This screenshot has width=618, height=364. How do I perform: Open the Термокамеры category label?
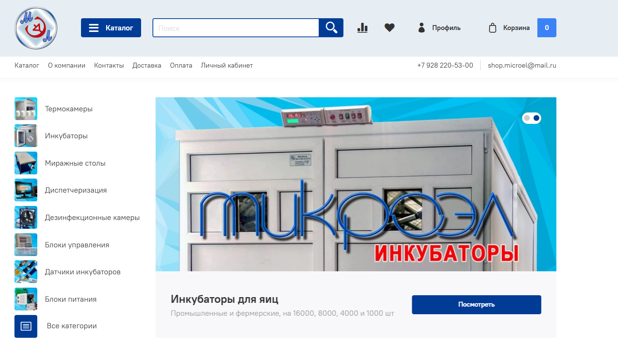pos(69,109)
